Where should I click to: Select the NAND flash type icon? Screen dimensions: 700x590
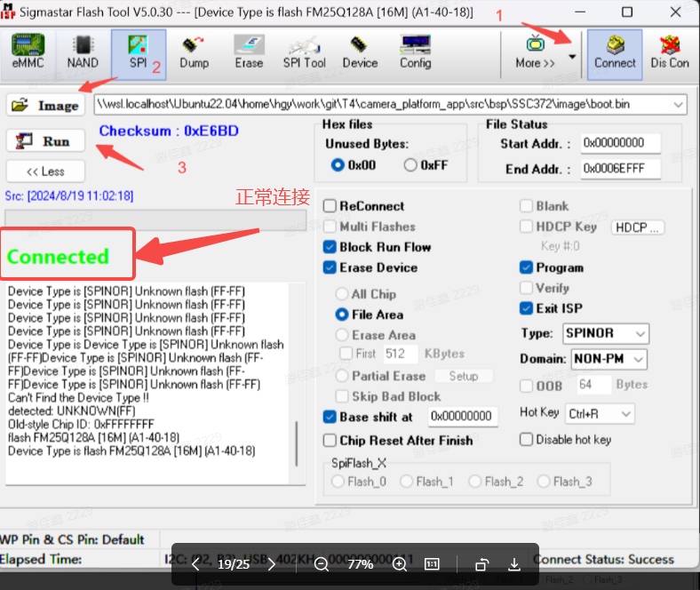click(x=83, y=52)
